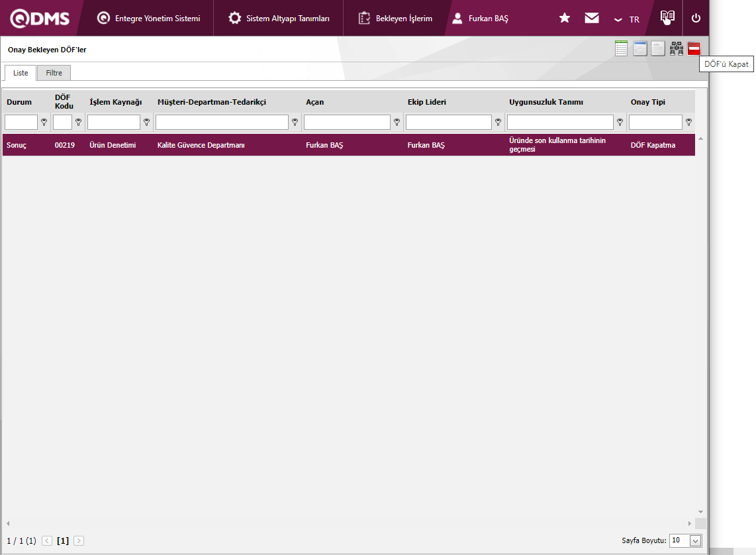
Task: Click the QDMS logo
Action: click(40, 19)
